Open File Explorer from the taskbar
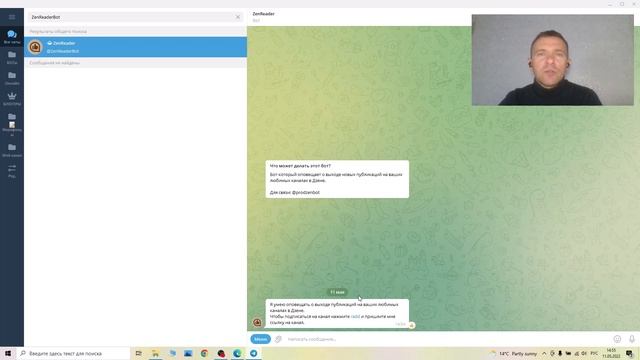This screenshot has height=360, width=640. [x=156, y=353]
